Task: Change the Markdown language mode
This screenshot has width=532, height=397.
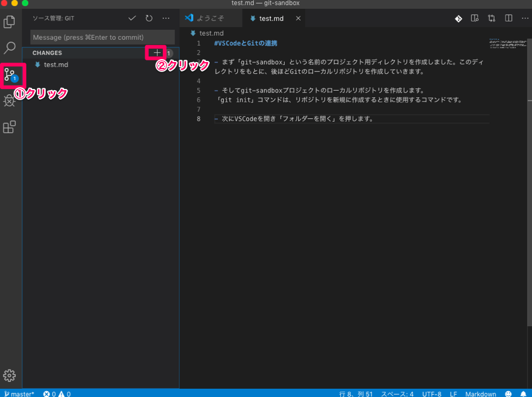Action: [480, 393]
